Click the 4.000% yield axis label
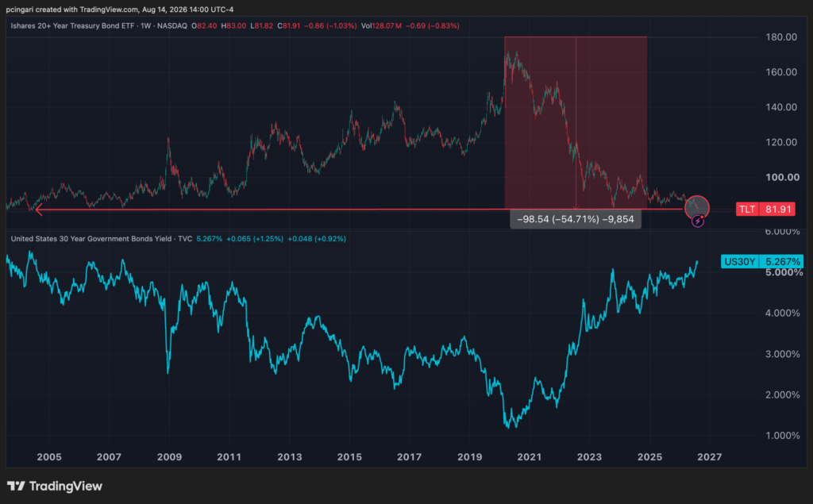Image resolution: width=813 pixels, height=504 pixels. [x=782, y=314]
